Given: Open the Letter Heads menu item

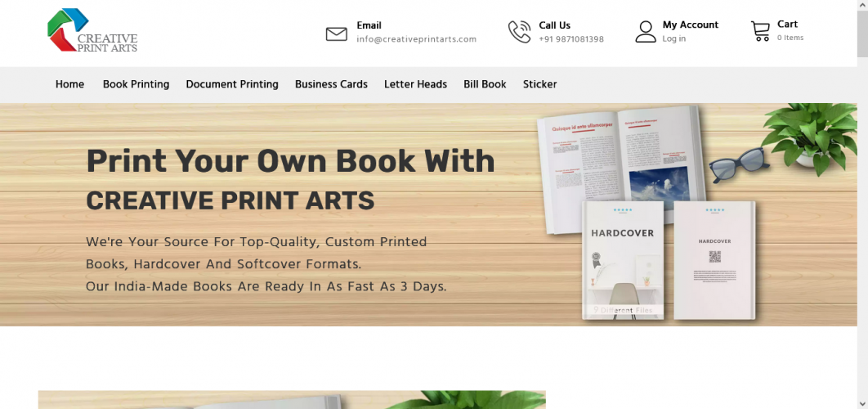Looking at the screenshot, I should 416,84.
